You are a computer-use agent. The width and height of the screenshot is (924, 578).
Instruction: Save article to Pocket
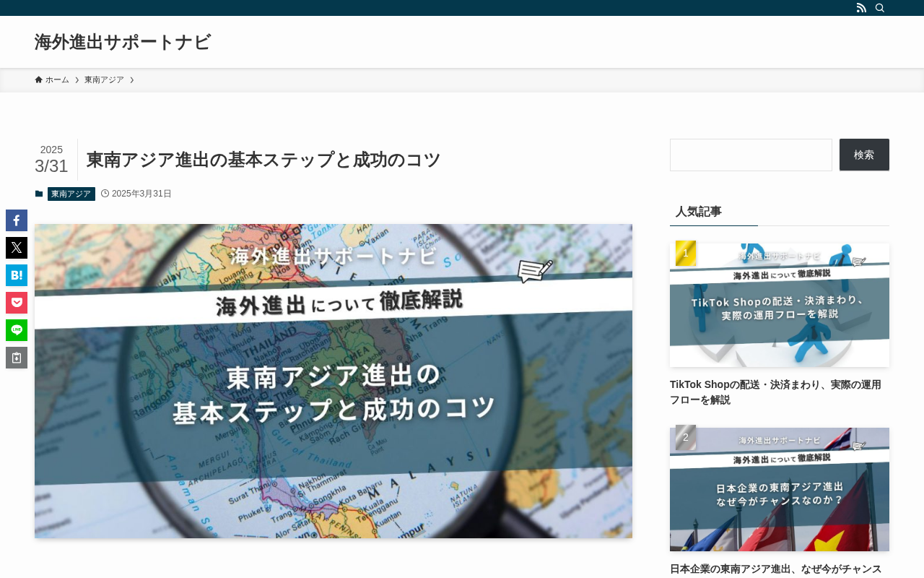pyautogui.click(x=17, y=303)
